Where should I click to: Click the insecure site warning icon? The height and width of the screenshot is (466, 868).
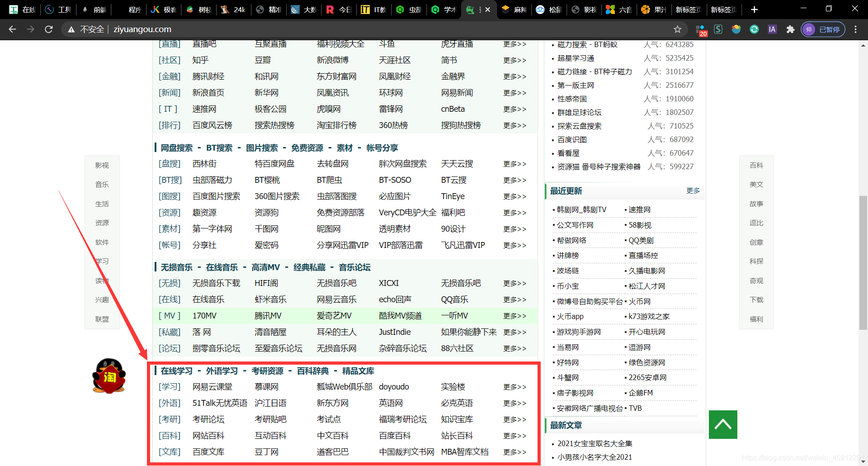pos(71,29)
